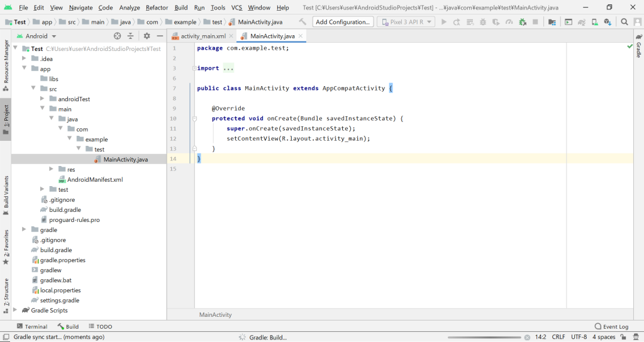Viewport: 644px width, 342px height.
Task: Click the Collapse All icon in Project panel
Action: click(131, 36)
